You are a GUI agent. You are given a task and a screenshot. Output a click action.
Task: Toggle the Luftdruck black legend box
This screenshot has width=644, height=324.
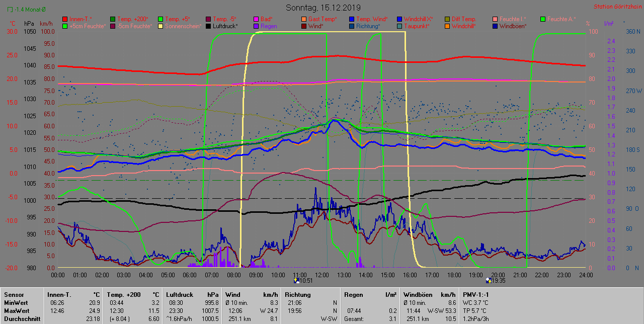point(208,26)
